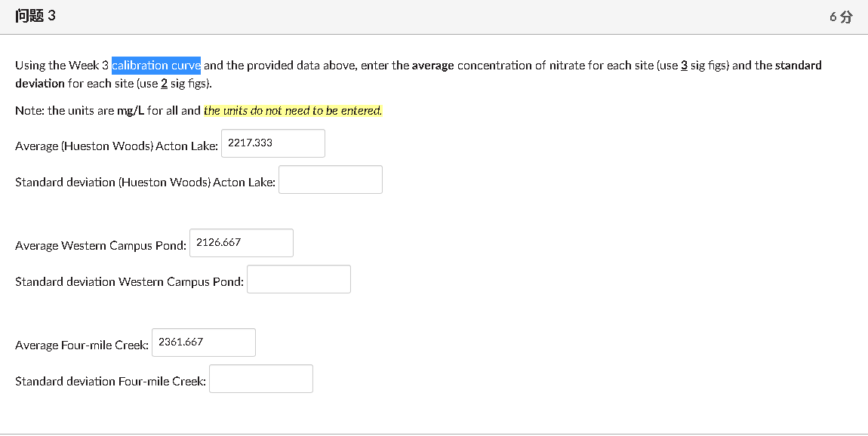
Task: Click the 'Average Western Campus Pond:' label
Action: click(x=100, y=246)
